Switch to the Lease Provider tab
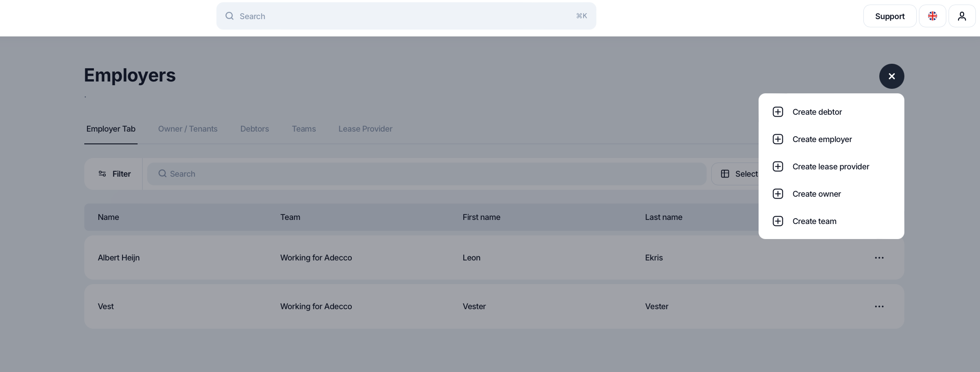The image size is (980, 372). (365, 129)
